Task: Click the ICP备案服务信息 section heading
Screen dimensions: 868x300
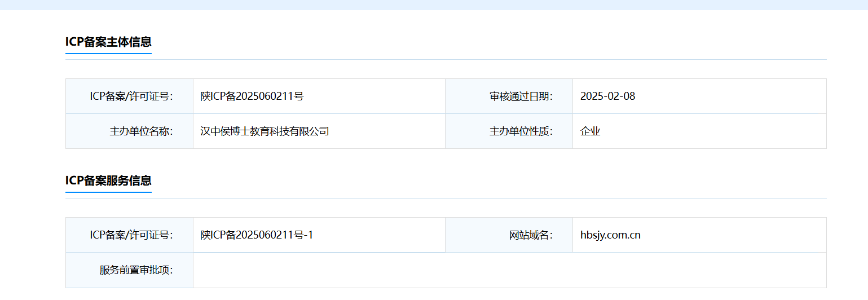Action: 108,180
